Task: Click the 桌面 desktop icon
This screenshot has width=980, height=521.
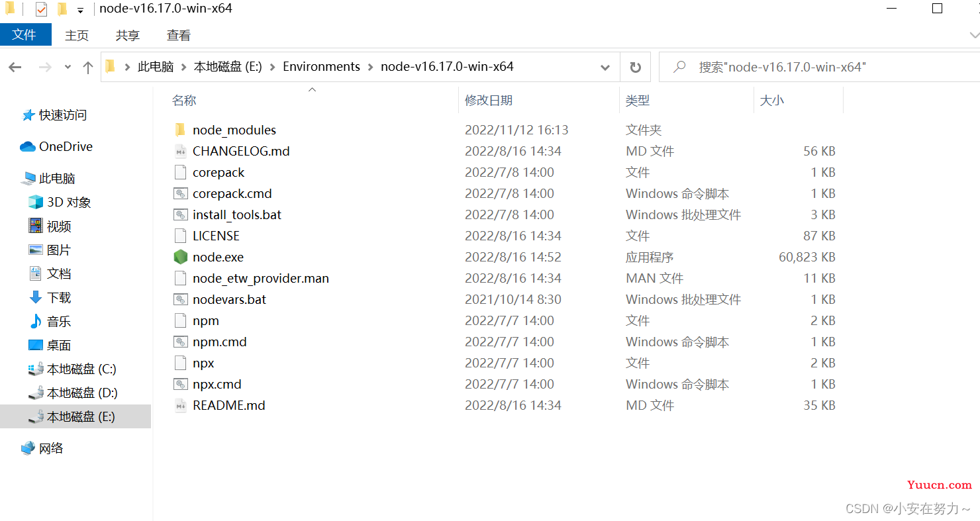Action: click(x=36, y=345)
